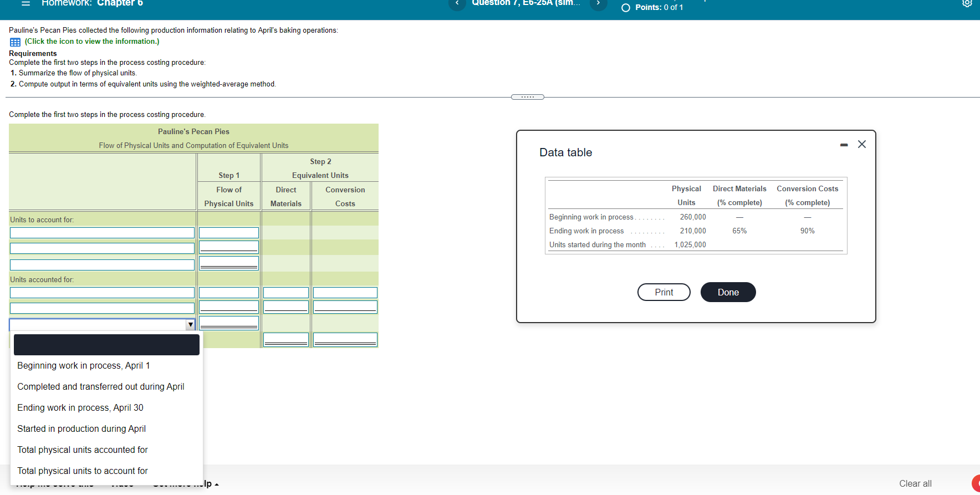The width and height of the screenshot is (980, 495).
Task: Click the Points 0 of 1 indicator
Action: 652,7
